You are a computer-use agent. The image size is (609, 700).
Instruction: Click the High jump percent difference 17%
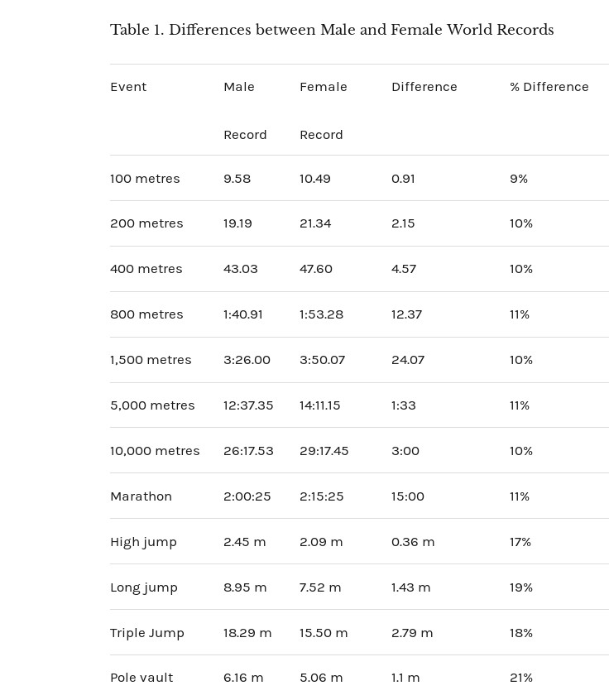(520, 542)
